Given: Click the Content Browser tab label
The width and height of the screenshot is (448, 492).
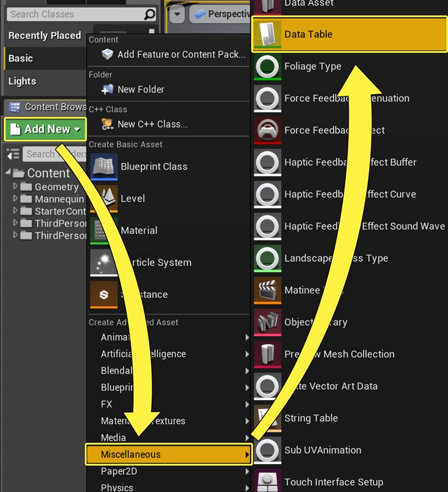Looking at the screenshot, I should pyautogui.click(x=56, y=107).
